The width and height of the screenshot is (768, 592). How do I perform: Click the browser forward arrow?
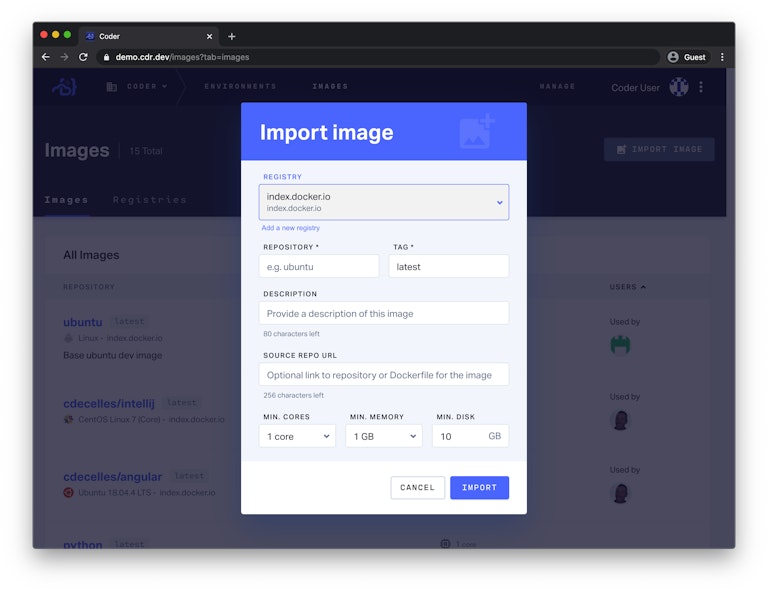(64, 57)
